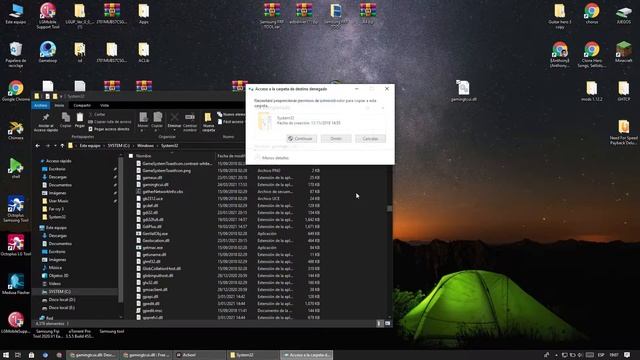Switch to large icons view in status bar

(387, 324)
